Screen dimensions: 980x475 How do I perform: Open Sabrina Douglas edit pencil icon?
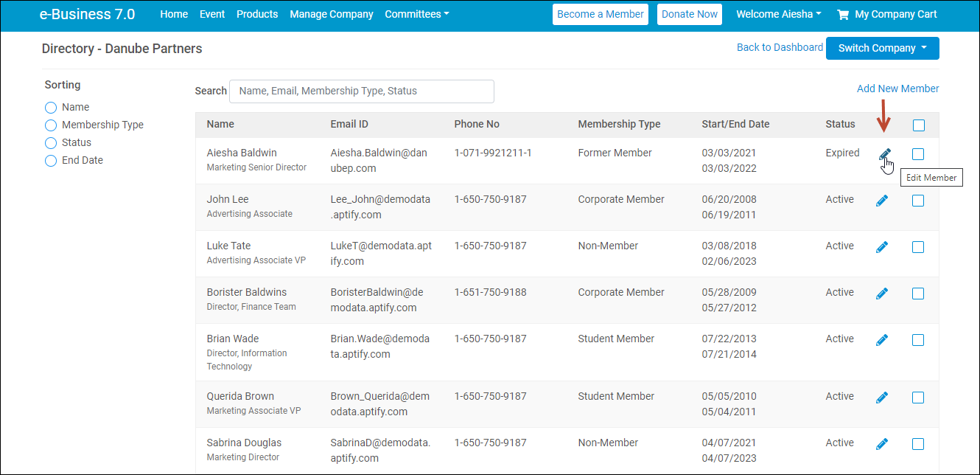(x=882, y=444)
